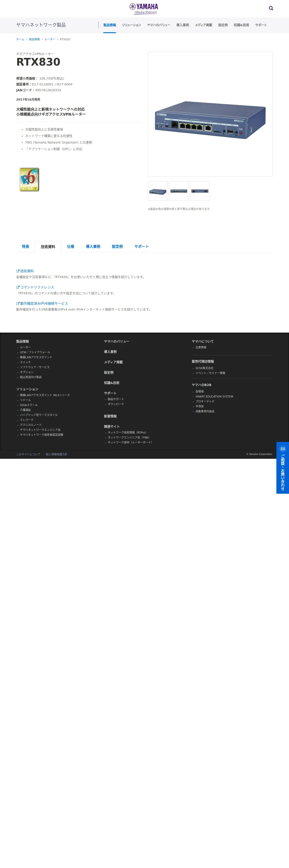289x868 pixels.
Task: Click footer GIGAスクール link
Action: click(x=29, y=405)
